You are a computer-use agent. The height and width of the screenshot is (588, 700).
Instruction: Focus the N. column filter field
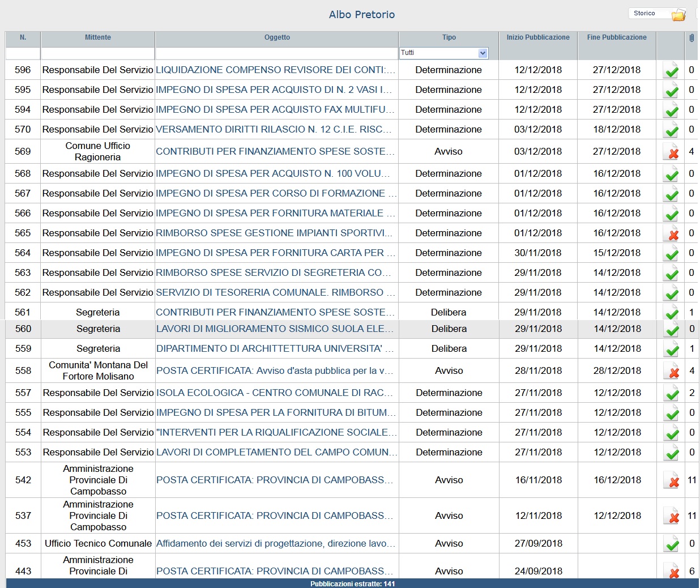point(23,53)
